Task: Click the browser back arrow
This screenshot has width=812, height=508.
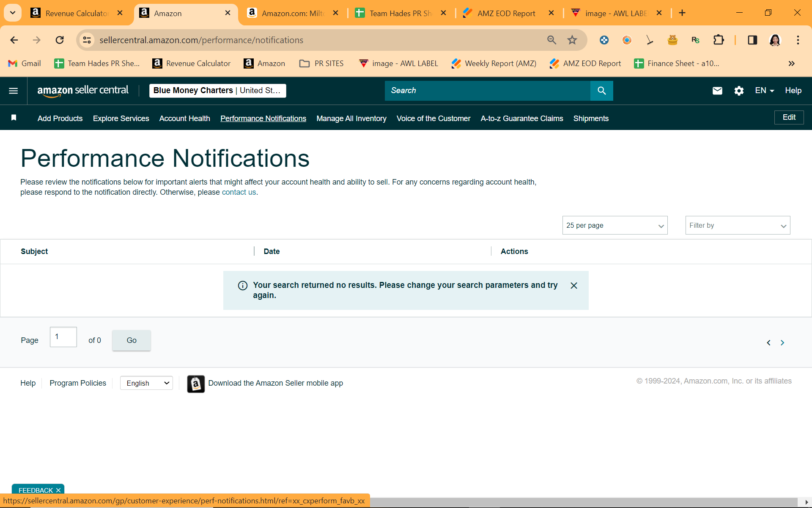Action: [14, 40]
